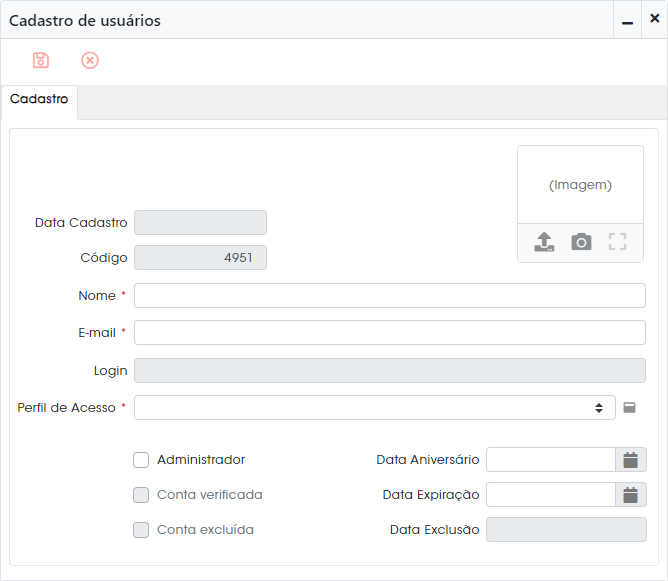Screen dimensions: 668x581
Task: Focus the Nome input field
Action: pos(390,296)
